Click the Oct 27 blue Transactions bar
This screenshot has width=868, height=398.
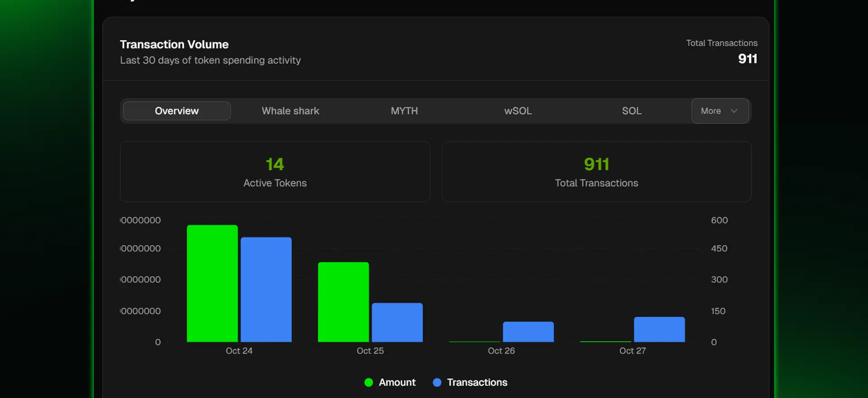point(659,329)
